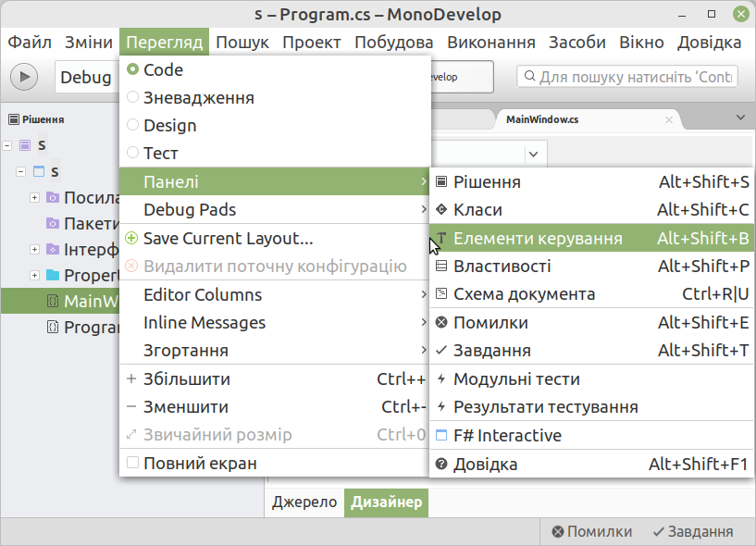This screenshot has height=546, width=756.
Task: Expand the Посилання tree node
Action: coord(35,197)
